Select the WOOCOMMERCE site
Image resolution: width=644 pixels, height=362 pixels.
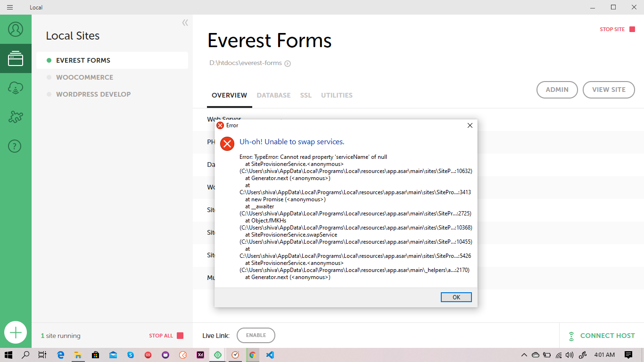(112, 77)
